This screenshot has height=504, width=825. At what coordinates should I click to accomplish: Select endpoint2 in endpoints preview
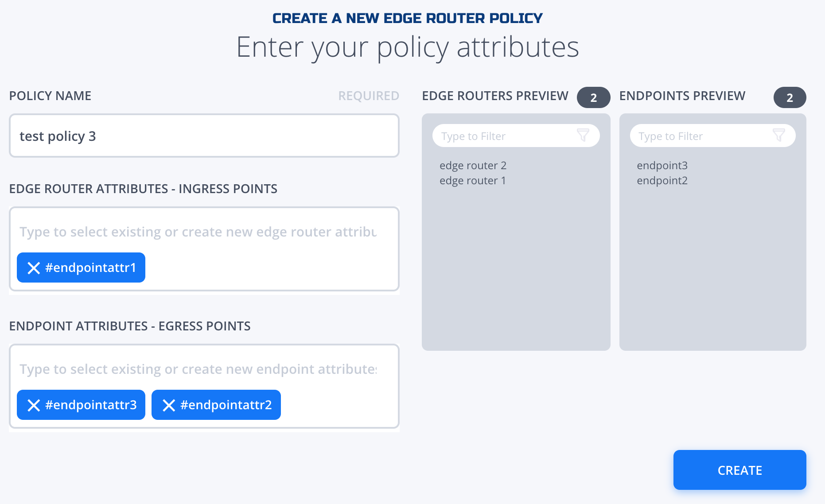pyautogui.click(x=662, y=181)
